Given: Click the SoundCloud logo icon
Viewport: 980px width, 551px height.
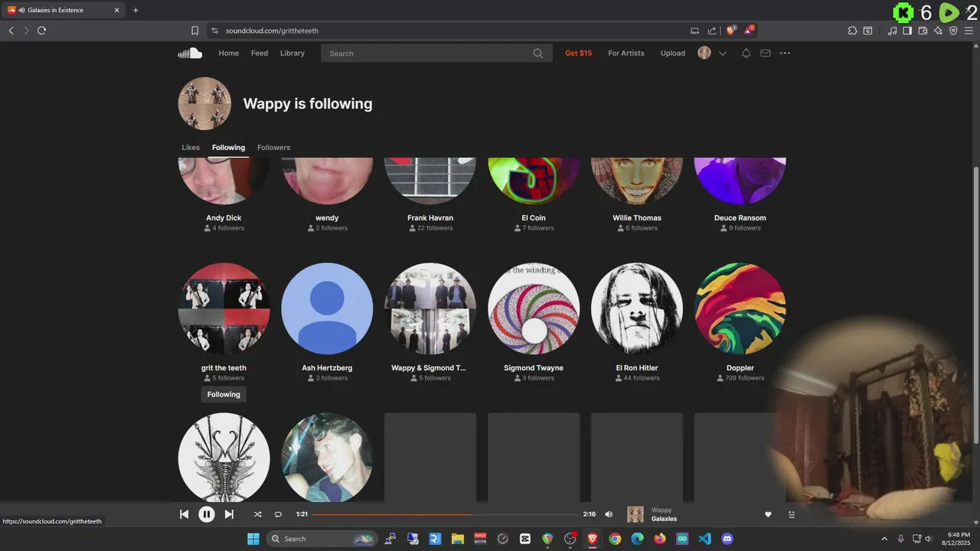Looking at the screenshot, I should (190, 53).
